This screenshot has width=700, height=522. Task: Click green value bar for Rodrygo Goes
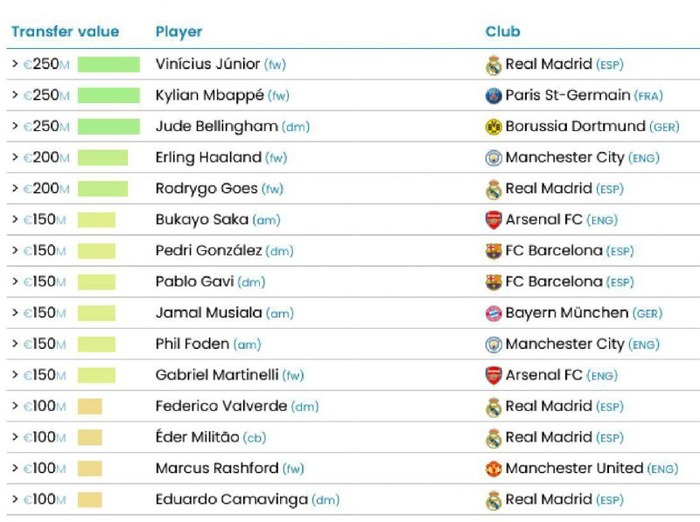tap(103, 188)
